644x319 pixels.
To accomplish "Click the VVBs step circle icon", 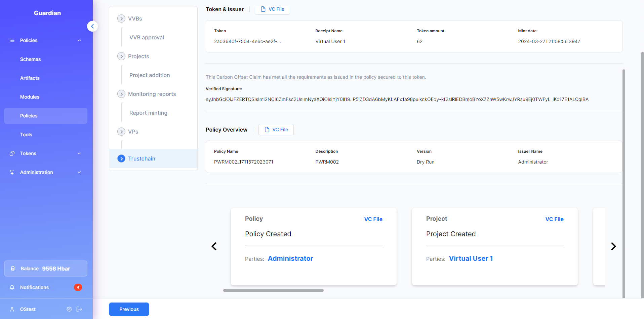I will click(x=121, y=19).
